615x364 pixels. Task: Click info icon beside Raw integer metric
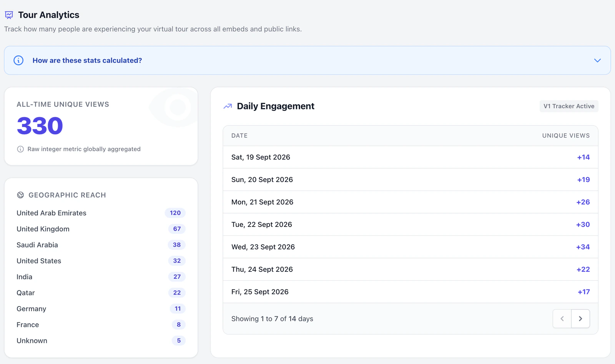20,149
